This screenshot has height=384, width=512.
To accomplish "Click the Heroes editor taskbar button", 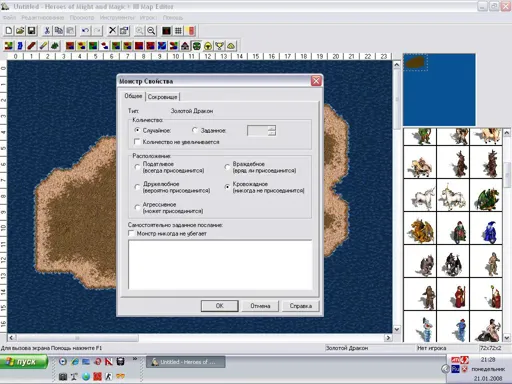I will pyautogui.click(x=186, y=362).
